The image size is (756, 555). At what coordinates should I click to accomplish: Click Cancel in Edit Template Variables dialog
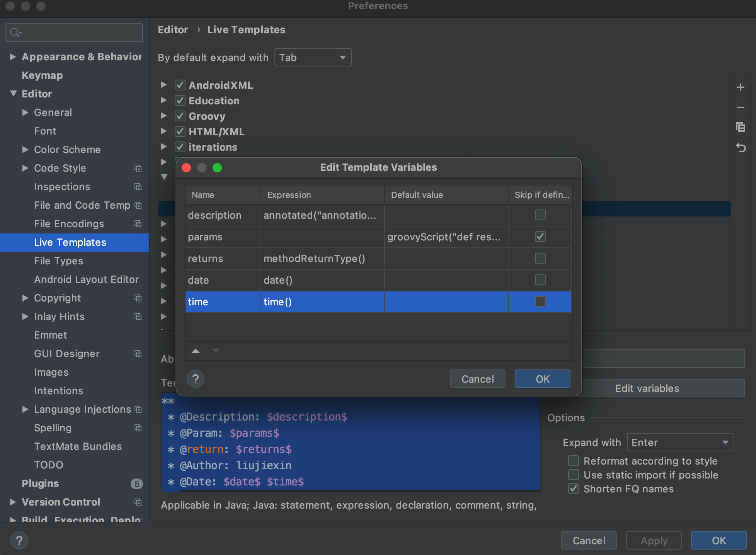pyautogui.click(x=477, y=379)
